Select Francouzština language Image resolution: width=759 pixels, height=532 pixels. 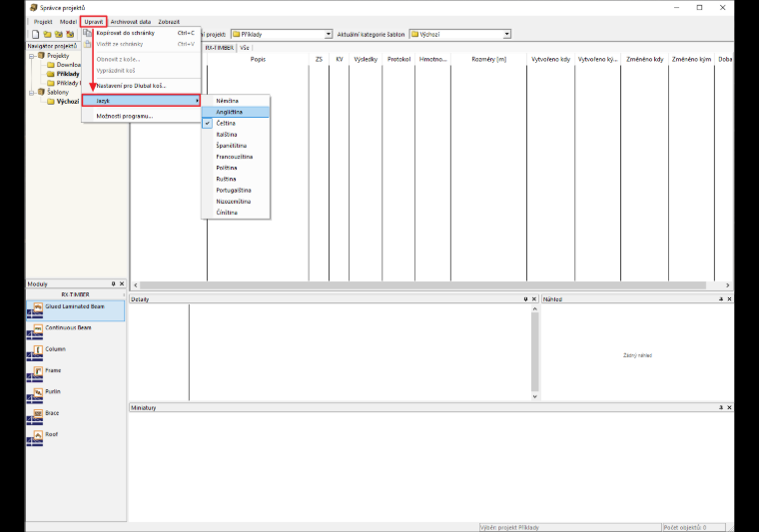click(x=236, y=157)
